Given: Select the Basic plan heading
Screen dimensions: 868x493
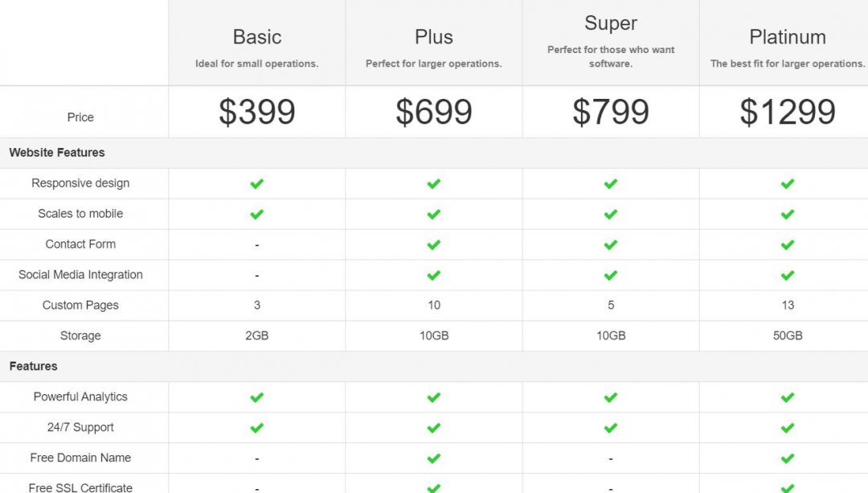Looking at the screenshot, I should pyautogui.click(x=257, y=37).
